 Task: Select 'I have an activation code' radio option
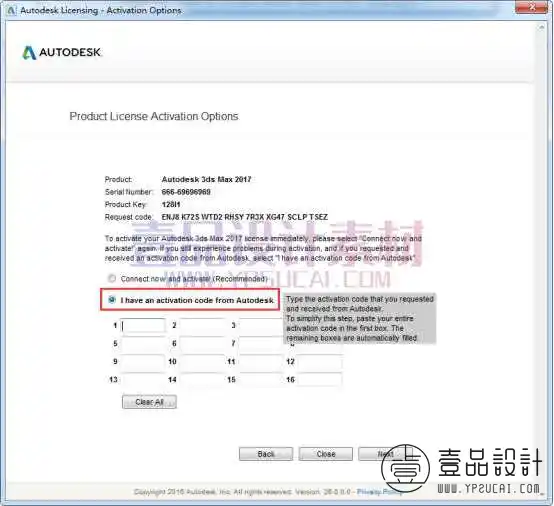112,300
